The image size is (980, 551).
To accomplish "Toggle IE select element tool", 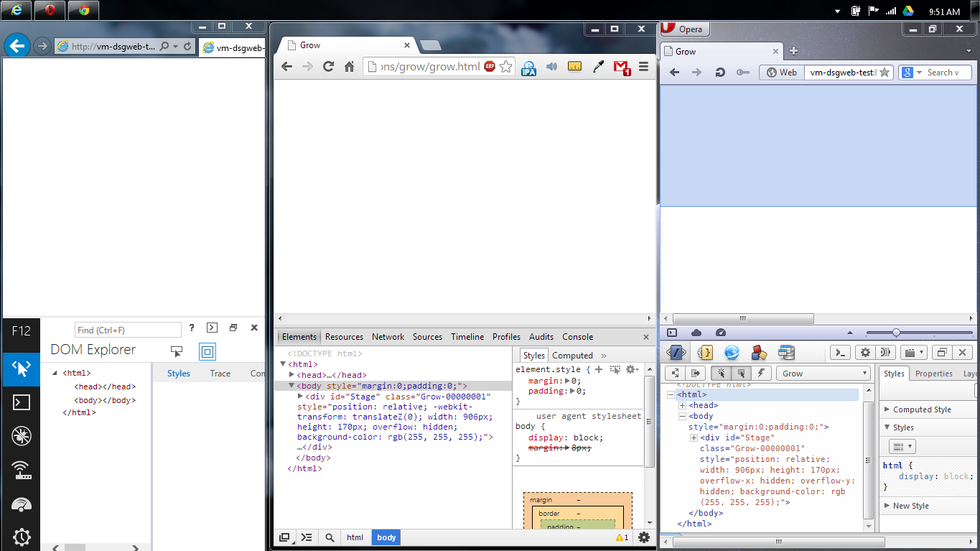I will 177,351.
